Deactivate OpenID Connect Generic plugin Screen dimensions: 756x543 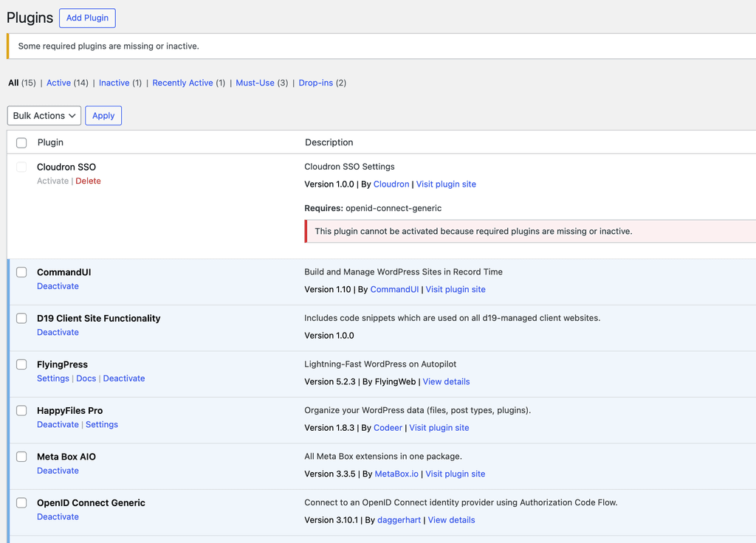pyautogui.click(x=58, y=516)
